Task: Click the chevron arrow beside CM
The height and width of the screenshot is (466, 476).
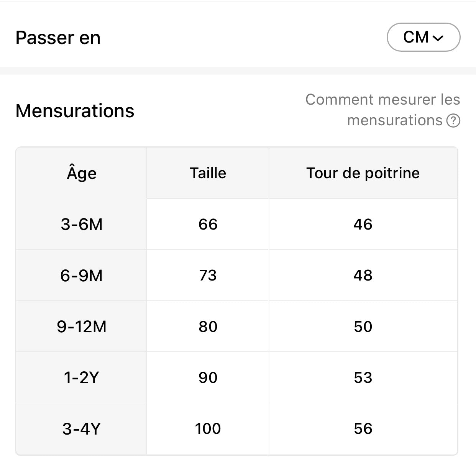Action: pos(438,38)
